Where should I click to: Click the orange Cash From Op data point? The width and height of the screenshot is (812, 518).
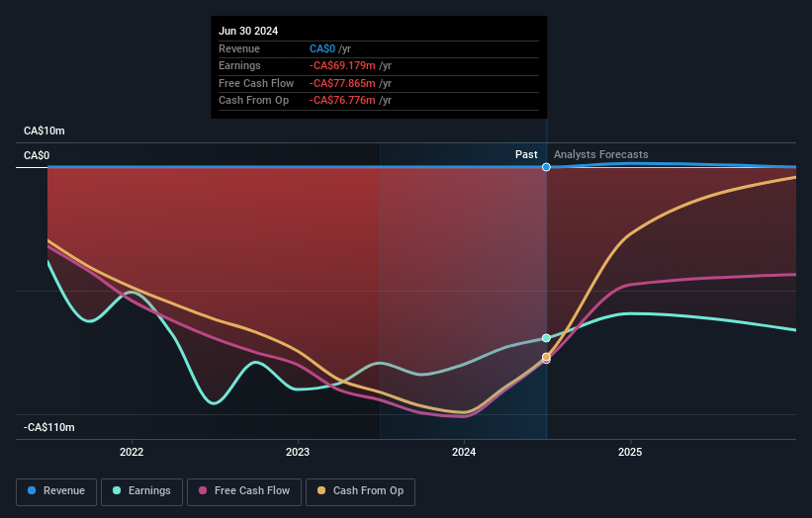(546, 357)
